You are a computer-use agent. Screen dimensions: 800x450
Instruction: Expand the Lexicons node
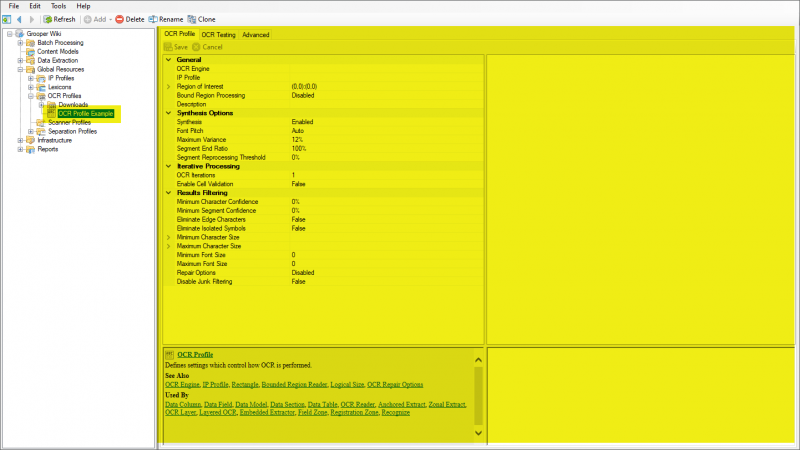[31, 87]
